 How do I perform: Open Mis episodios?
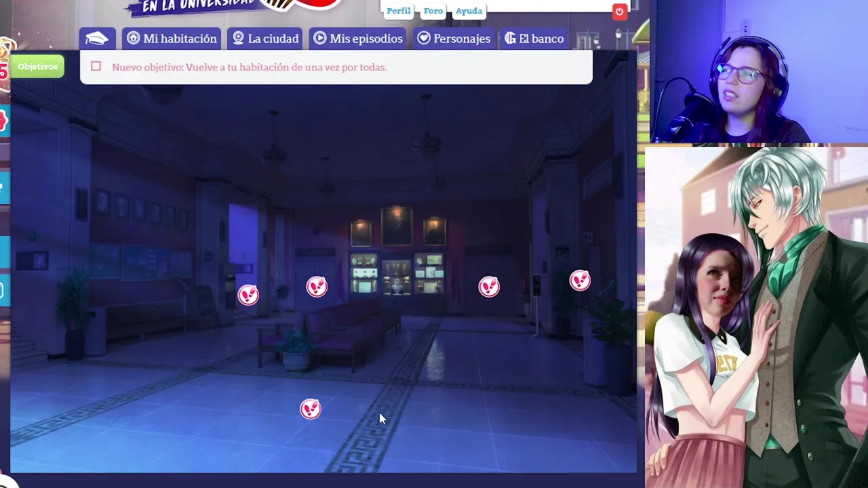point(357,39)
